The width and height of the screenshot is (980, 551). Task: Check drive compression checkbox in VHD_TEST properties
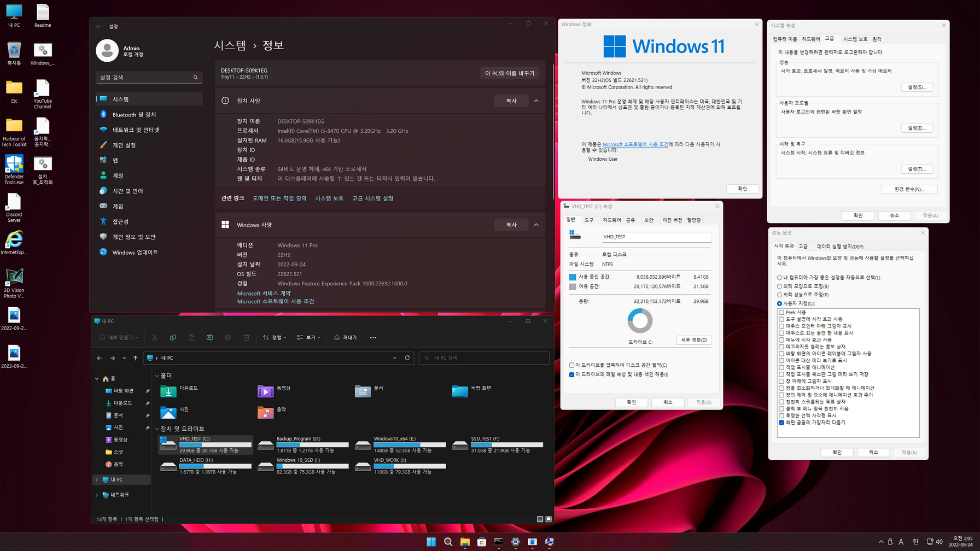(x=571, y=365)
